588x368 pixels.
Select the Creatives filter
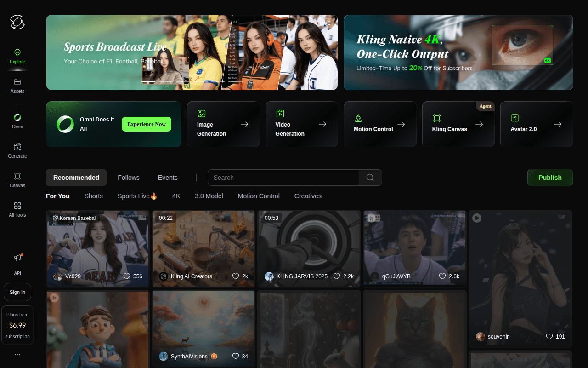(308, 196)
